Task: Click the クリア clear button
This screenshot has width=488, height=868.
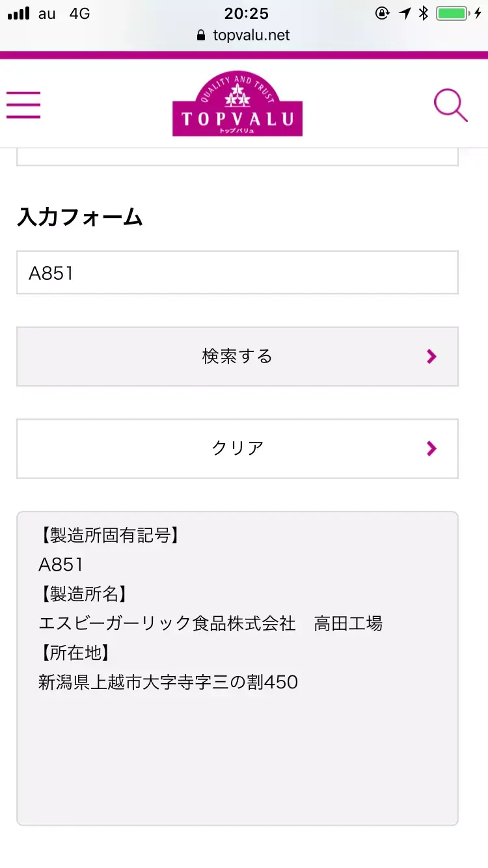Action: pos(237,448)
